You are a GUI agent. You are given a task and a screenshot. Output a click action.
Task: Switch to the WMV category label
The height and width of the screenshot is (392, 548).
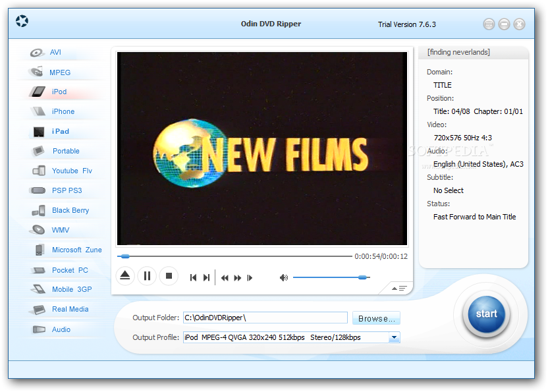(61, 230)
